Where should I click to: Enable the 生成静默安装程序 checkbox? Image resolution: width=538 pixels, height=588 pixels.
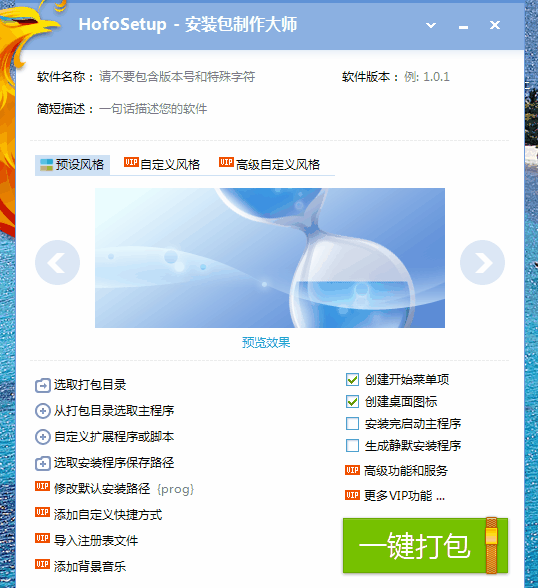coord(352,446)
